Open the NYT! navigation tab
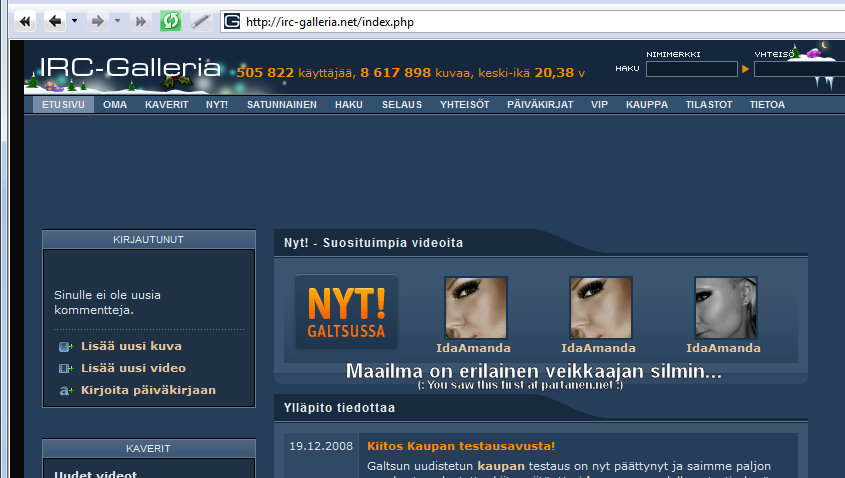Image resolution: width=845 pixels, height=478 pixels. click(217, 105)
